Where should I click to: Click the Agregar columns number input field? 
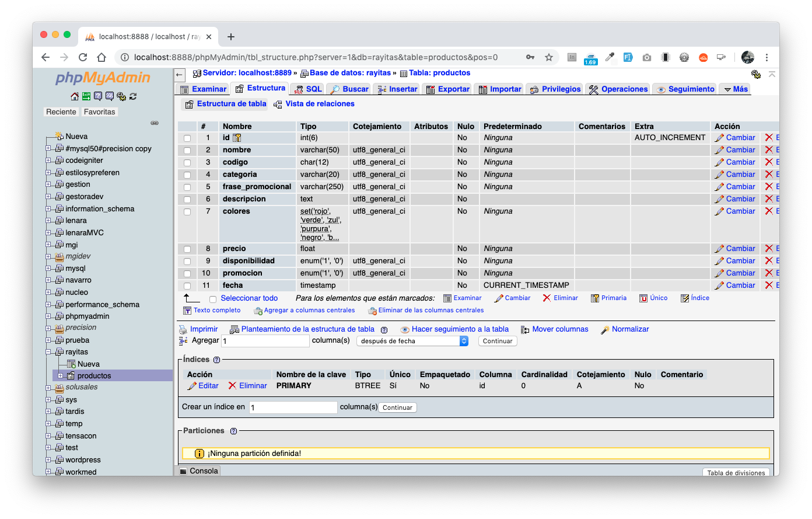click(x=265, y=341)
